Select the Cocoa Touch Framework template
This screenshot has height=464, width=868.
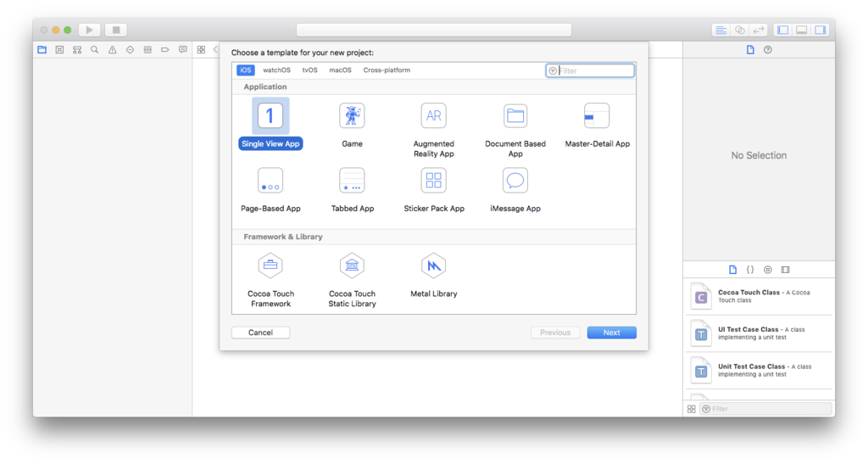(x=270, y=280)
